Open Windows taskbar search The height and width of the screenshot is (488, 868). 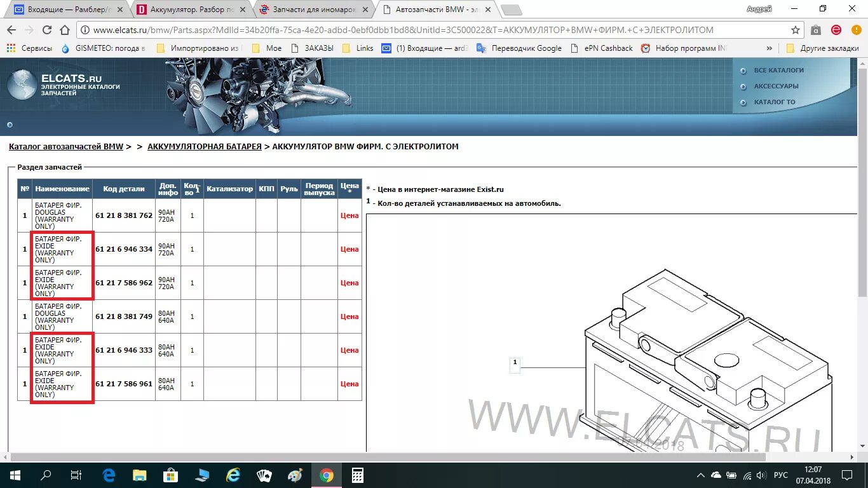[x=46, y=475]
